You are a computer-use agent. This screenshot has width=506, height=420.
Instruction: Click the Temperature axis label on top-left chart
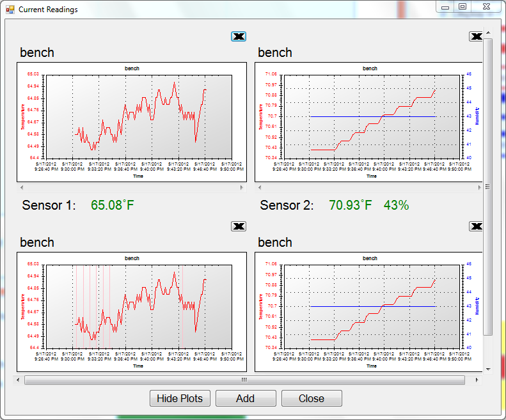click(22, 117)
